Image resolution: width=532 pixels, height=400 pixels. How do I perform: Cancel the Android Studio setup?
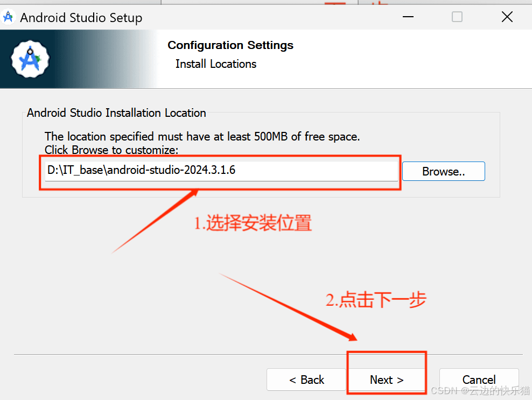[479, 380]
